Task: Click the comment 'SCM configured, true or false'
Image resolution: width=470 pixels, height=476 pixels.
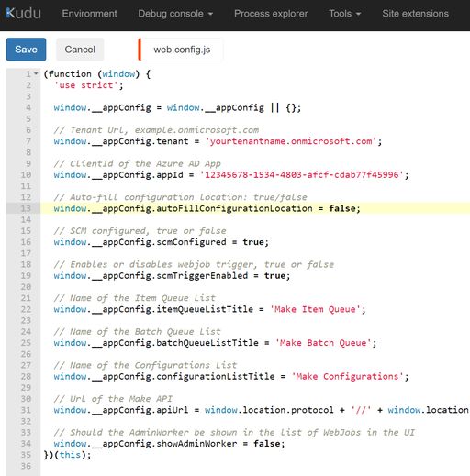Action: coord(140,231)
